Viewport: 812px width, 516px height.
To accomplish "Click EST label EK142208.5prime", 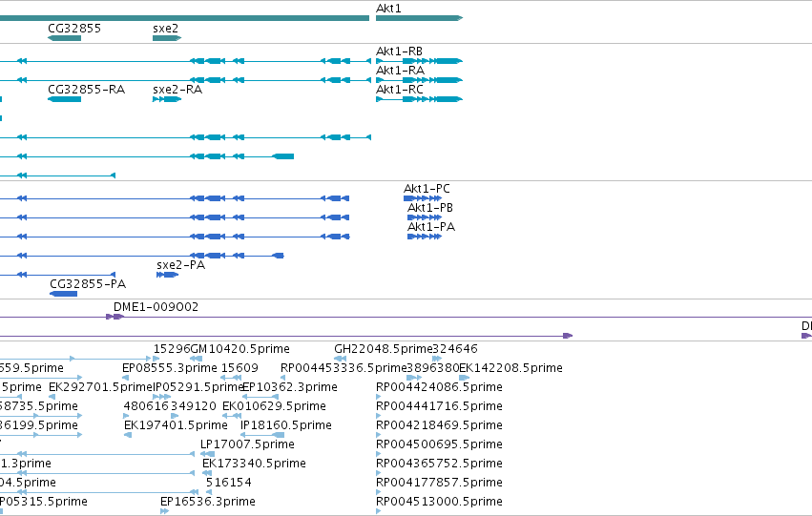I will (510, 368).
